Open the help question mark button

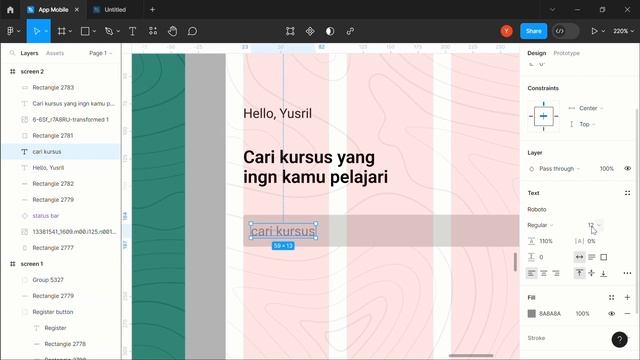619,339
